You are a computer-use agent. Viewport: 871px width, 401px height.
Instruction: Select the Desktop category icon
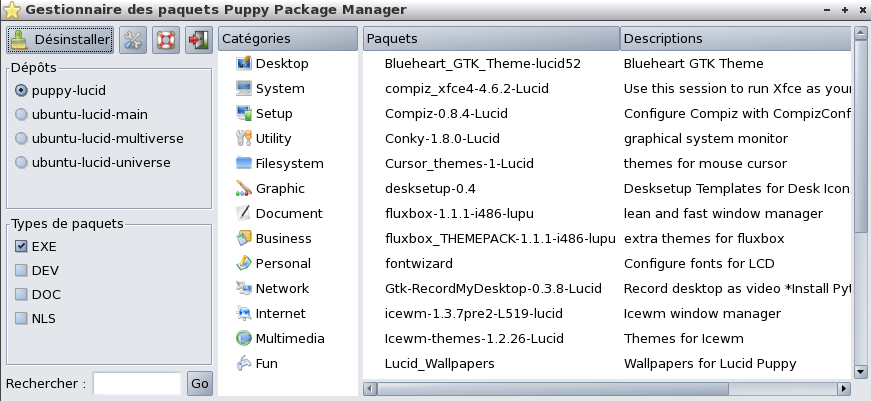coord(243,63)
